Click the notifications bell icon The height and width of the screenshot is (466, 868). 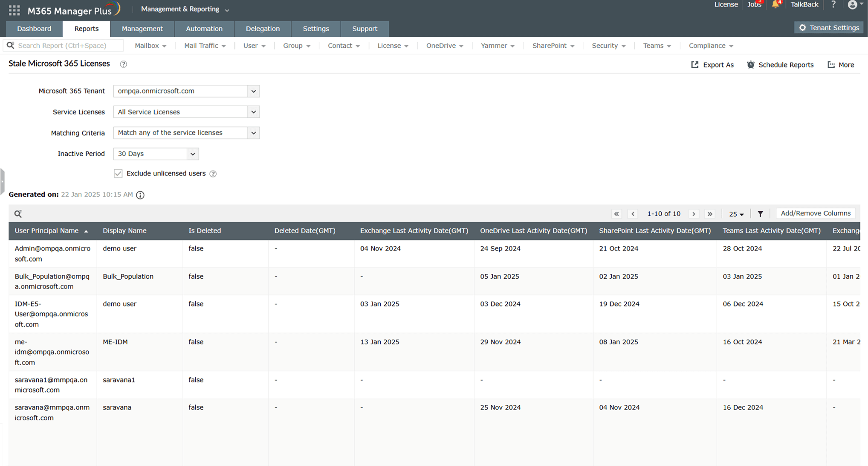(x=775, y=5)
